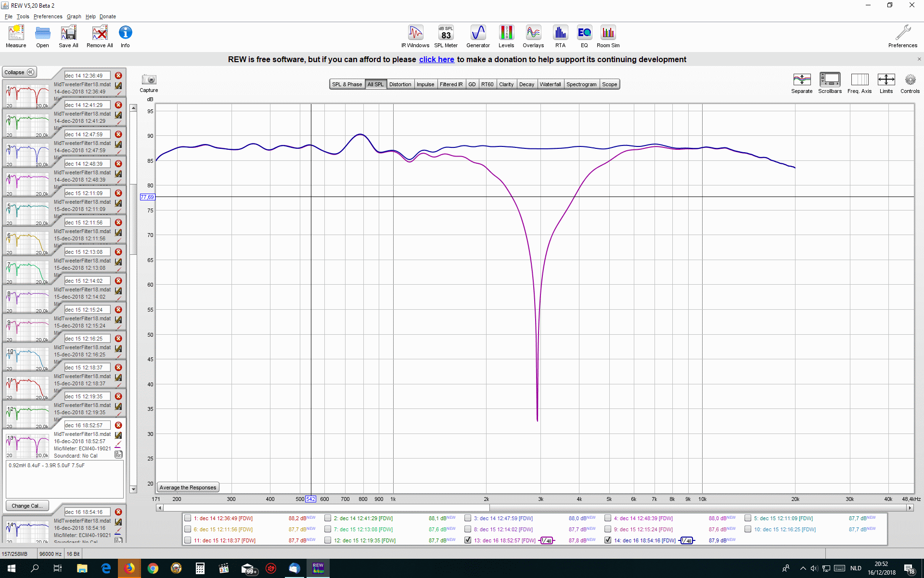The image size is (924, 578).
Task: Open the Tools menu
Action: point(23,16)
